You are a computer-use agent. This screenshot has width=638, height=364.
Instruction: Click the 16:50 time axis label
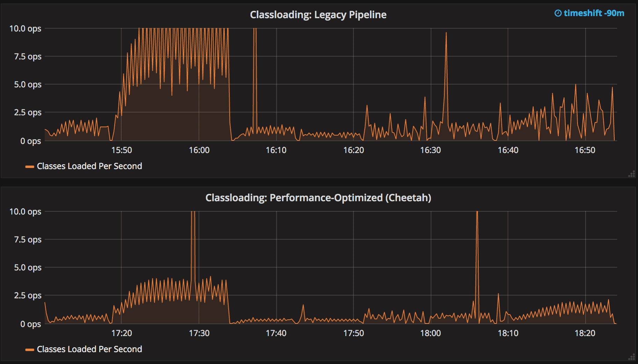585,150
